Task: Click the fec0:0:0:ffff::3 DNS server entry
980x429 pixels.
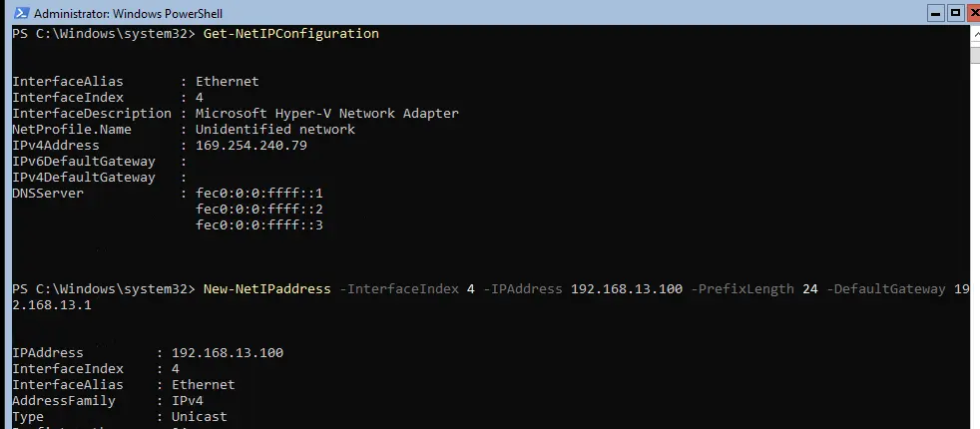Action: 259,225
